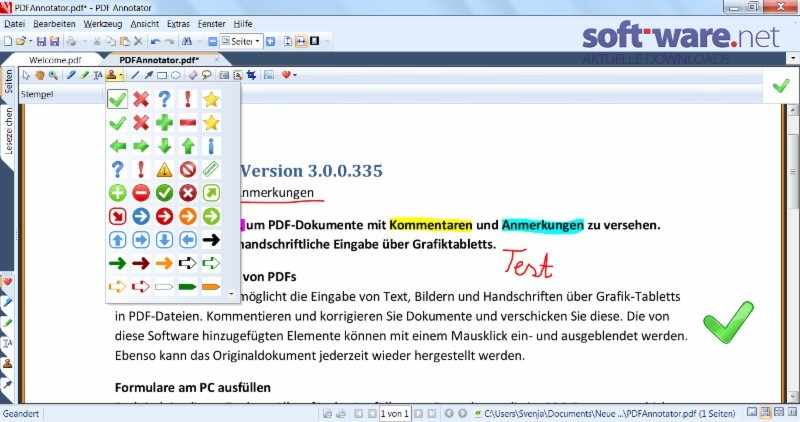Select the Arrow drawing tool
The image size is (800, 422).
148,76
